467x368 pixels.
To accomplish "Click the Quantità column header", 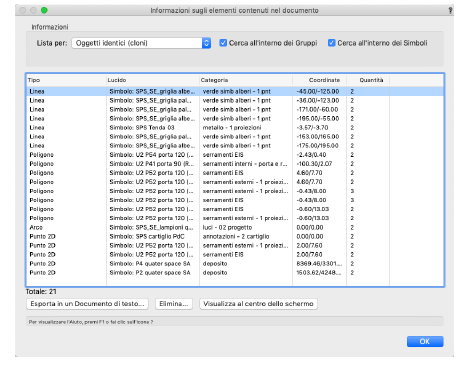I will coord(368,80).
